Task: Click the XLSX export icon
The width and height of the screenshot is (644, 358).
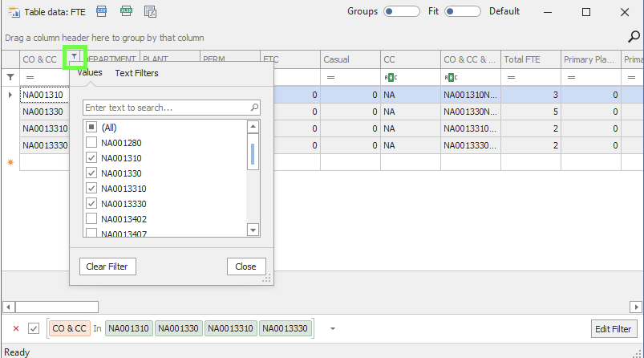Action: [126, 11]
